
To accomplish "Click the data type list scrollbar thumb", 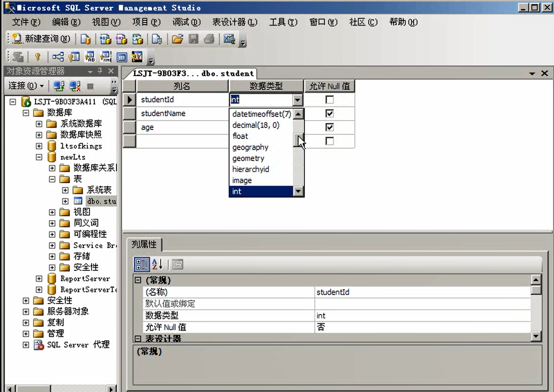I will (x=298, y=140).
